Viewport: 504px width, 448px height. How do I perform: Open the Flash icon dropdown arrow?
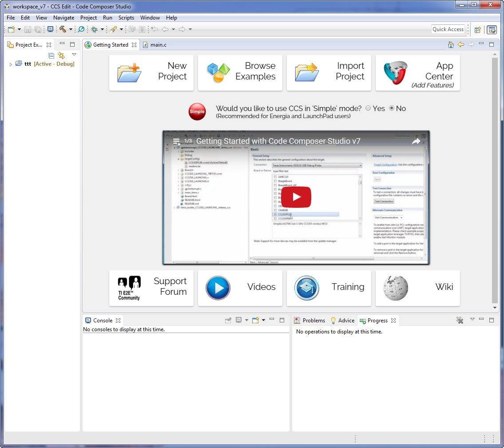point(122,29)
